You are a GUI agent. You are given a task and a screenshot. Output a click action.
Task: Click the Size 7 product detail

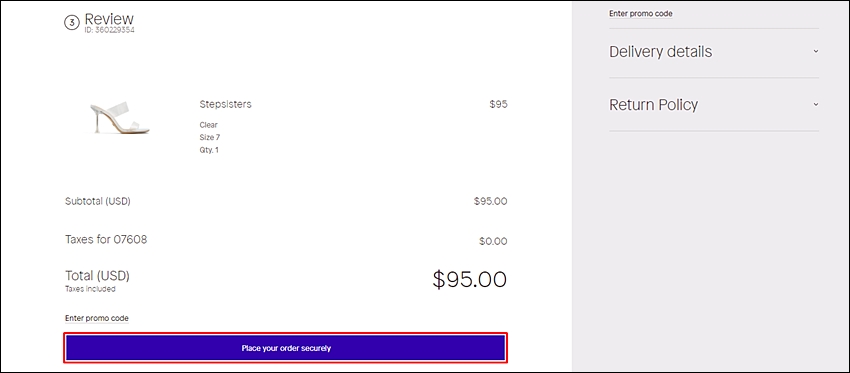pyautogui.click(x=209, y=137)
